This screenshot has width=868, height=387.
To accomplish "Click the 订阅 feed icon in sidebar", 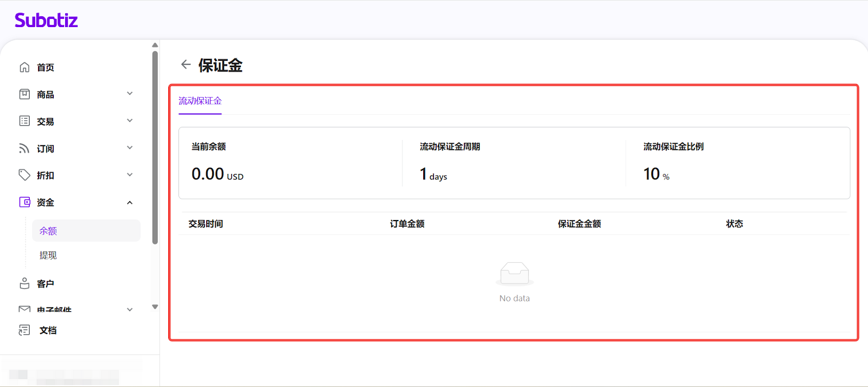I will pos(24,148).
